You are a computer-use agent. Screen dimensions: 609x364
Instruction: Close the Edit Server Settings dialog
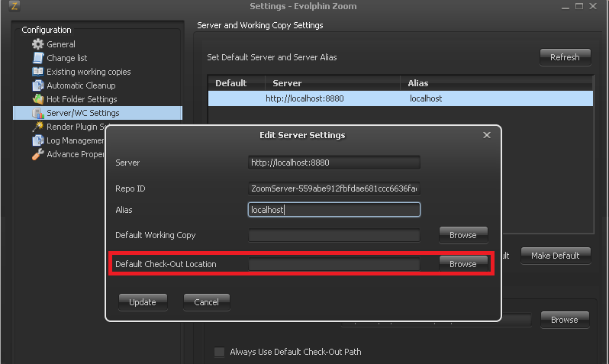(487, 135)
